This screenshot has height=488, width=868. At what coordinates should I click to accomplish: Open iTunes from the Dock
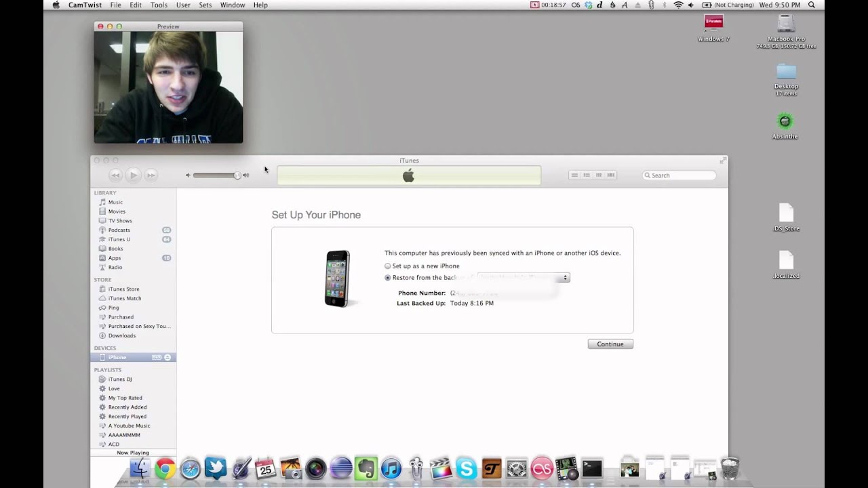click(x=391, y=468)
